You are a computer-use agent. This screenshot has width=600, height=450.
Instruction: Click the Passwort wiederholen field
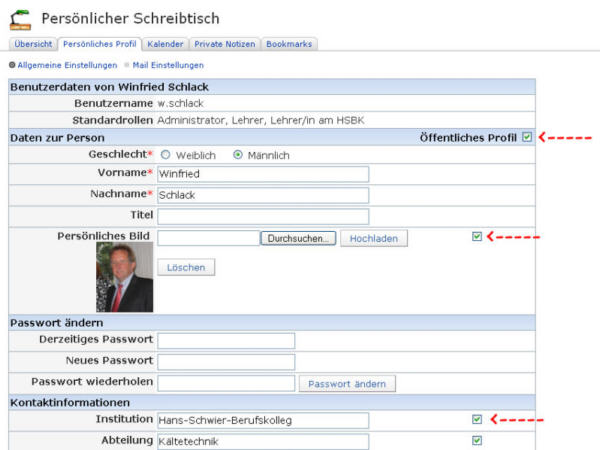(226, 383)
